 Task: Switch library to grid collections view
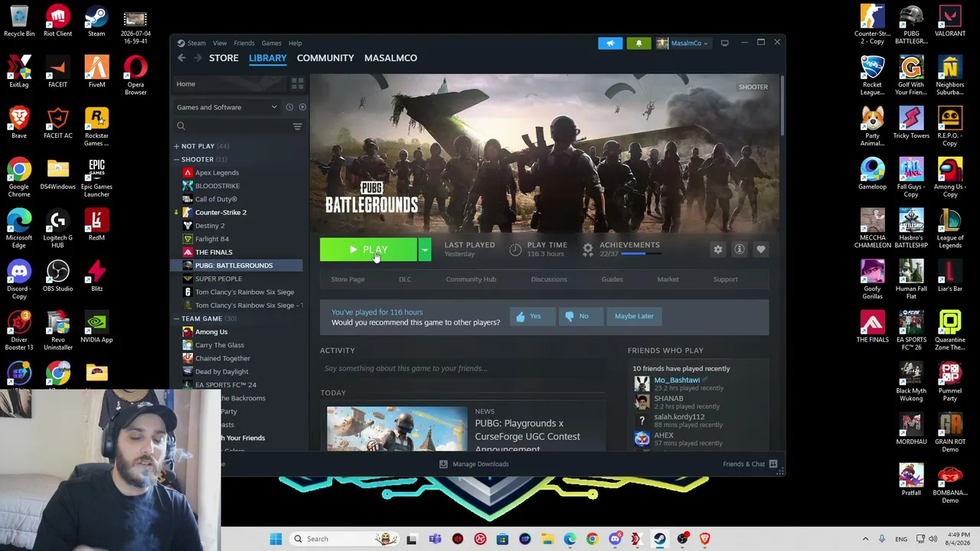point(297,83)
